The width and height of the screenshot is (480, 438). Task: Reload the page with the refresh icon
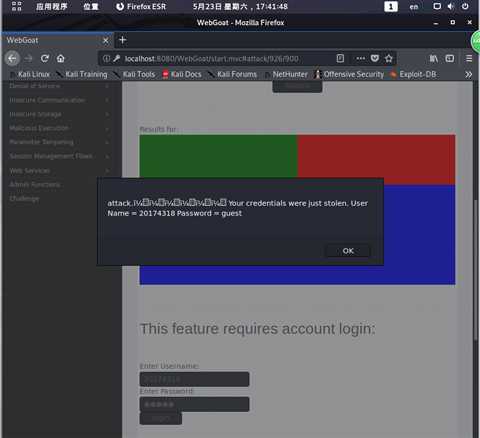click(45, 59)
